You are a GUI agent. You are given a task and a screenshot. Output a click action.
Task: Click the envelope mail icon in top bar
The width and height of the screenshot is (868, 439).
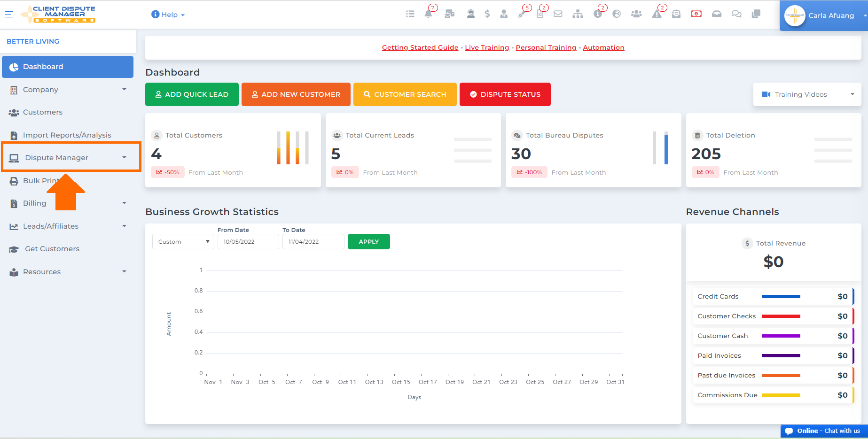pyautogui.click(x=558, y=14)
